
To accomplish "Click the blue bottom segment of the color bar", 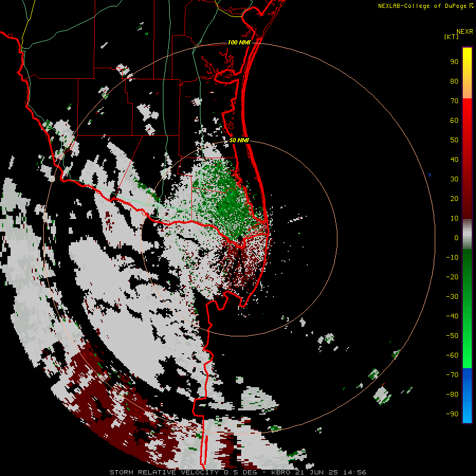I will tap(467, 396).
